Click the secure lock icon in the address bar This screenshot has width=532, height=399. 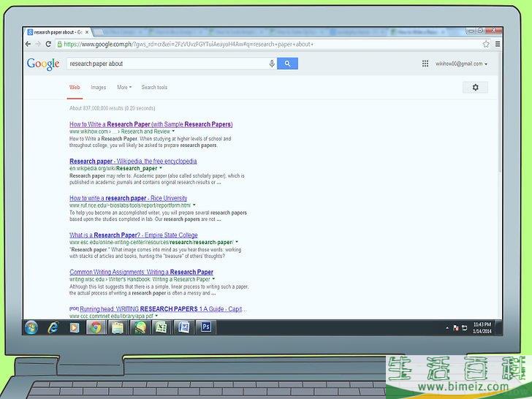tap(60, 44)
